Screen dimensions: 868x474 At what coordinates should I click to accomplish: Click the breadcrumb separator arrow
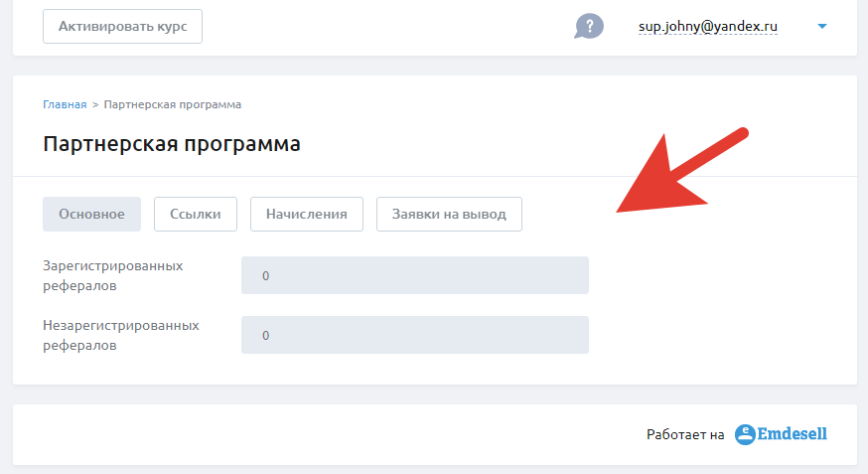[95, 104]
